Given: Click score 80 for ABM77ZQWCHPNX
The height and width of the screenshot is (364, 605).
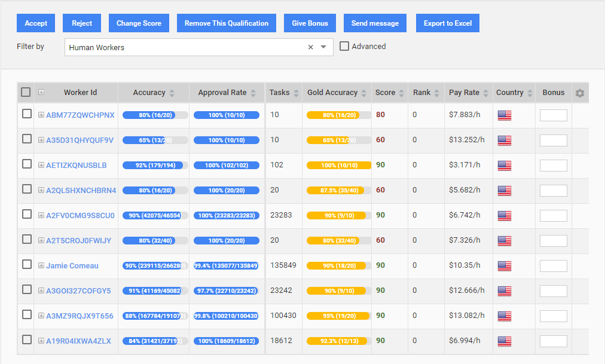Looking at the screenshot, I should coord(380,115).
